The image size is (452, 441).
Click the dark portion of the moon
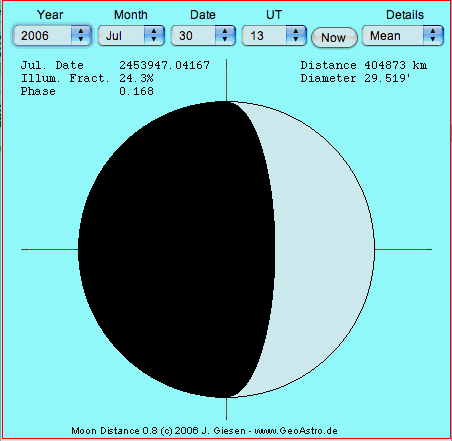(x=177, y=249)
